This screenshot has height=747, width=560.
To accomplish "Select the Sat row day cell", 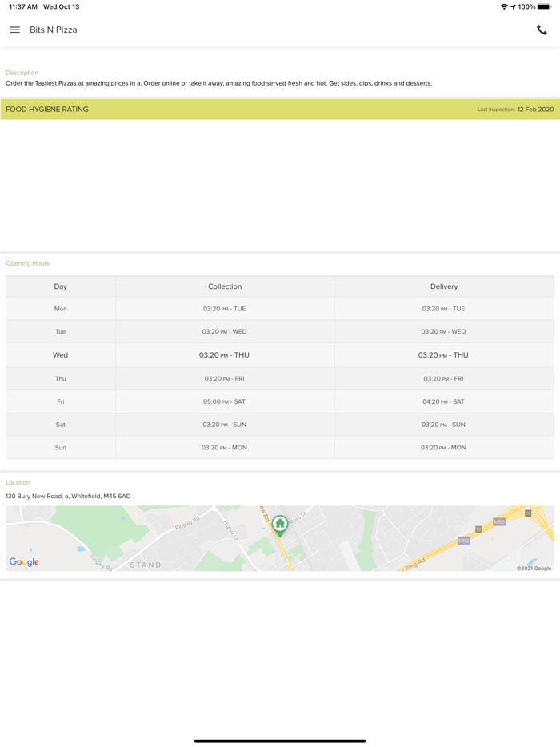I will pyautogui.click(x=61, y=425).
